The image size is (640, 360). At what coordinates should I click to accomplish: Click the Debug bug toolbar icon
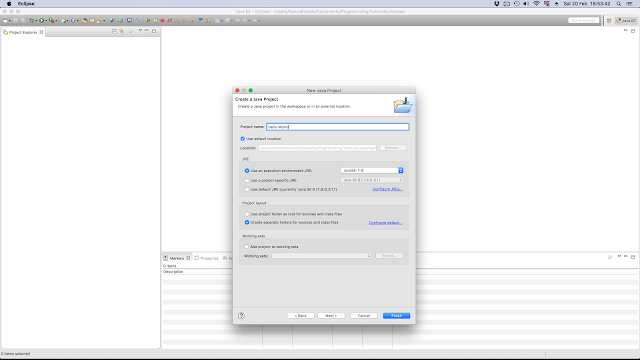coord(32,20)
